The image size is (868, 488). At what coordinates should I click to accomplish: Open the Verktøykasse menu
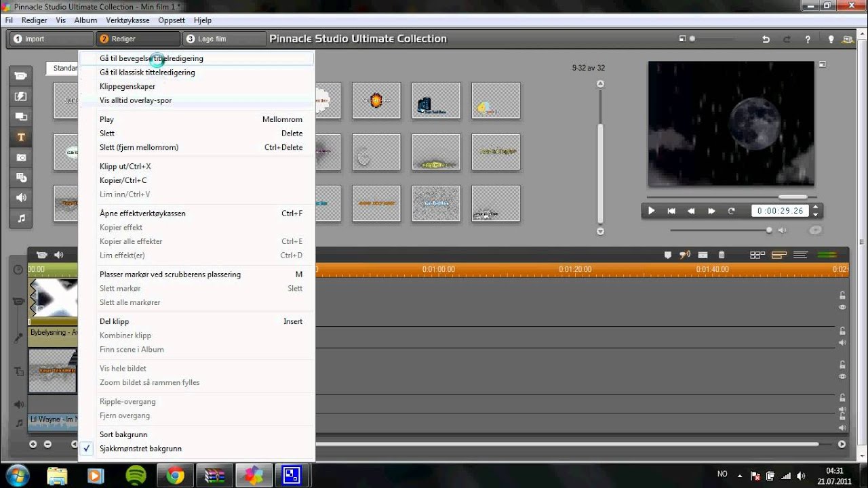click(127, 20)
